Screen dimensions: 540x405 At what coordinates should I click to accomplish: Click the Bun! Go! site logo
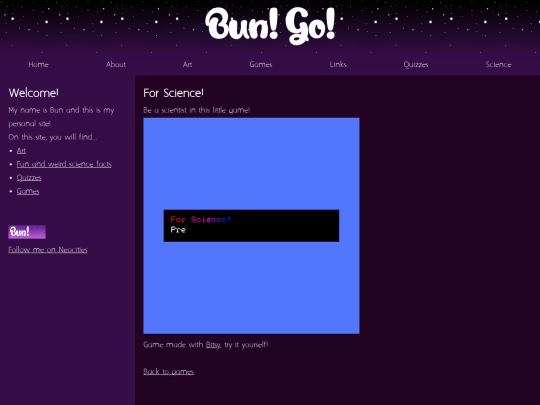[270, 25]
